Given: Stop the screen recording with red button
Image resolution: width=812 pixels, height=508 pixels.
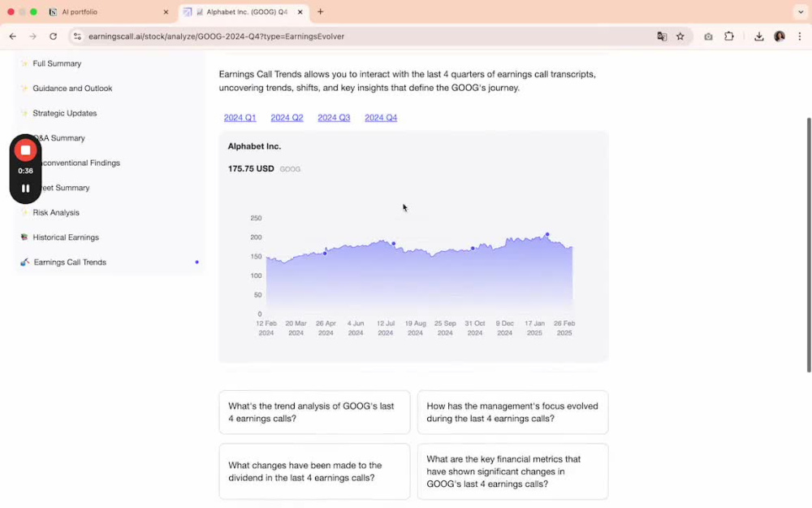Looking at the screenshot, I should click(25, 150).
